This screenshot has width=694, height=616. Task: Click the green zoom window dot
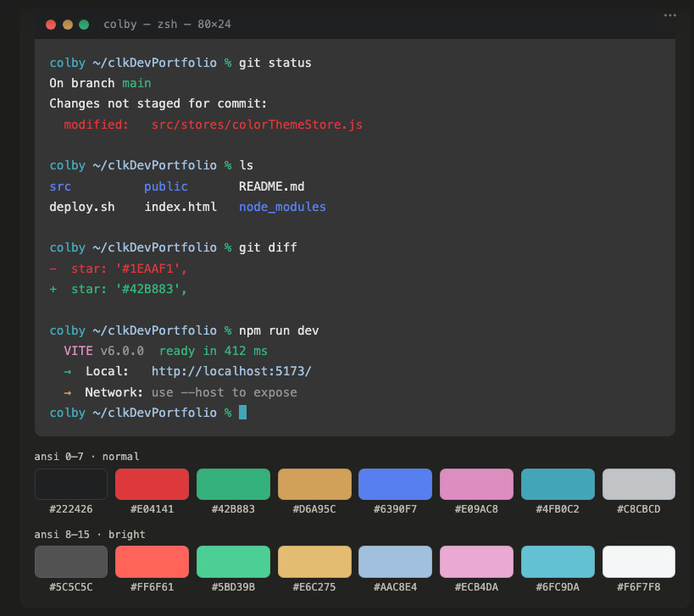coord(84,25)
